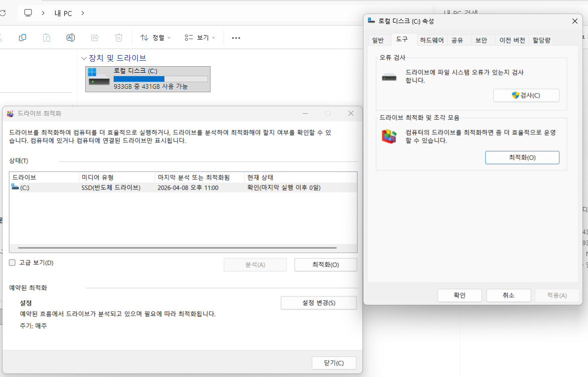Click the Share icon in the toolbar
This screenshot has width=588, height=377.
point(94,37)
